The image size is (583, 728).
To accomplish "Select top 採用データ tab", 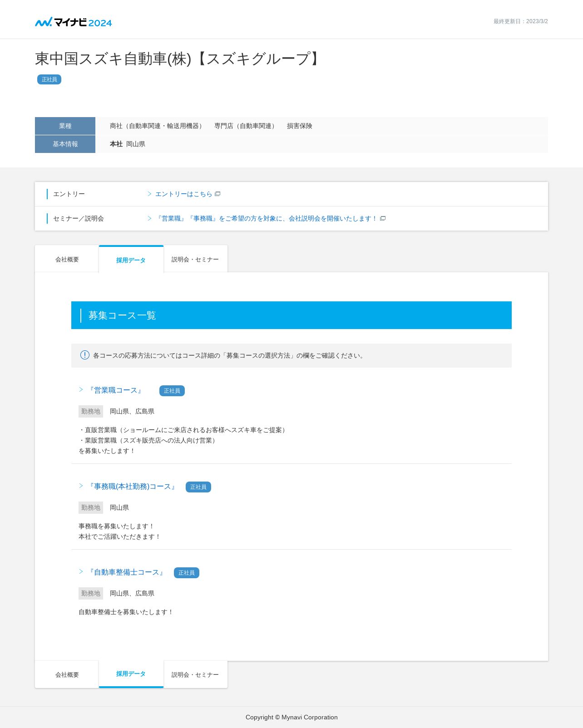I will click(x=131, y=260).
